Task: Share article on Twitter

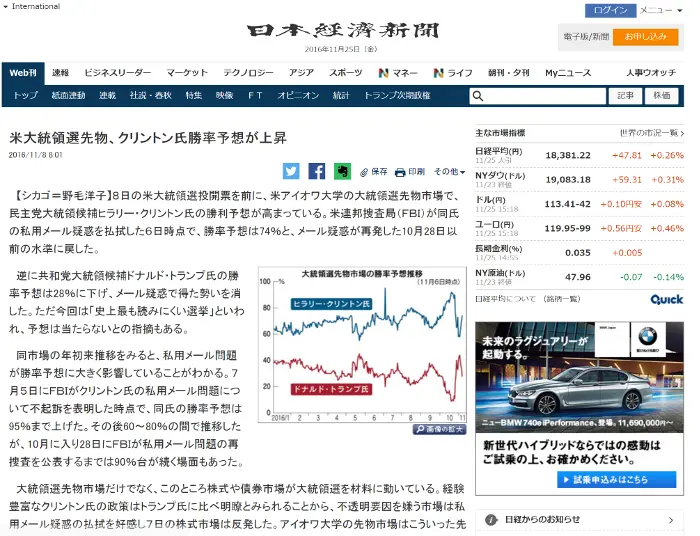Action: (291, 171)
